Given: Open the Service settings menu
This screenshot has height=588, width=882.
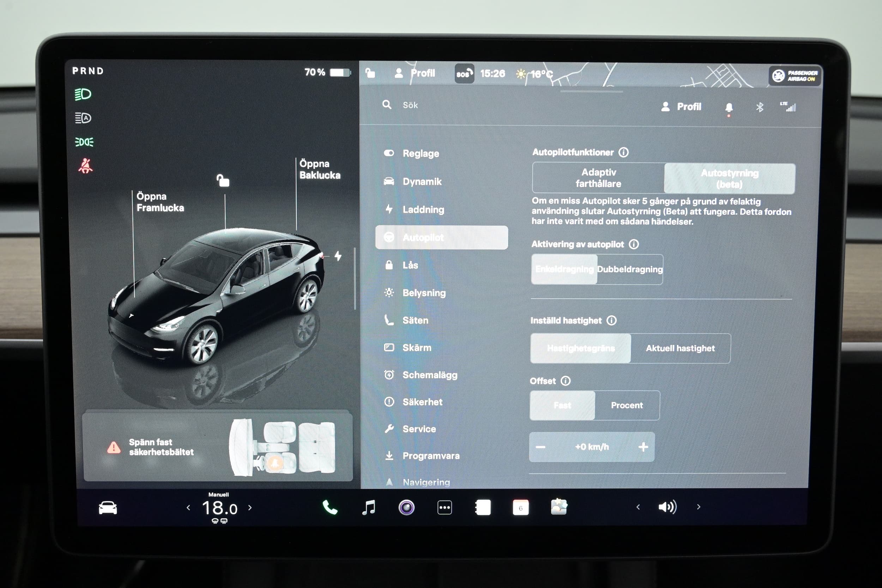Looking at the screenshot, I should (x=442, y=429).
